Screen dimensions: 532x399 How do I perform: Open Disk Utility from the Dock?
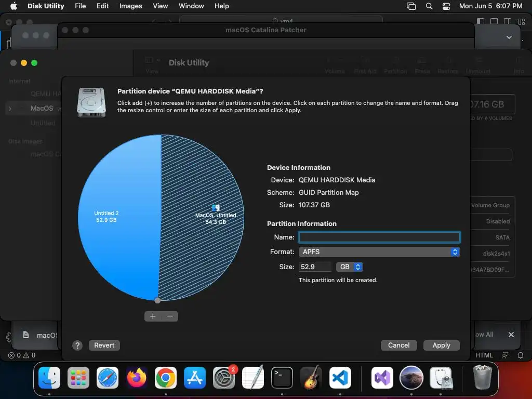pos(441,378)
